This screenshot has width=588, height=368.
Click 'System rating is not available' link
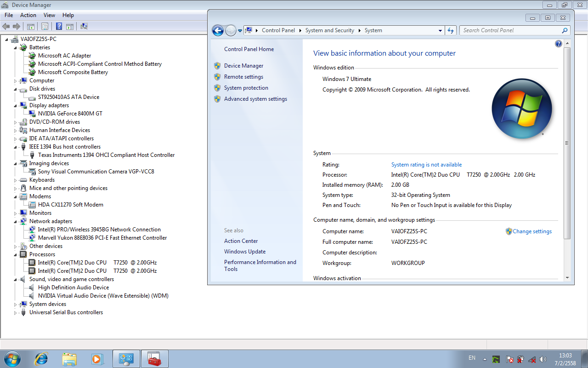point(426,165)
